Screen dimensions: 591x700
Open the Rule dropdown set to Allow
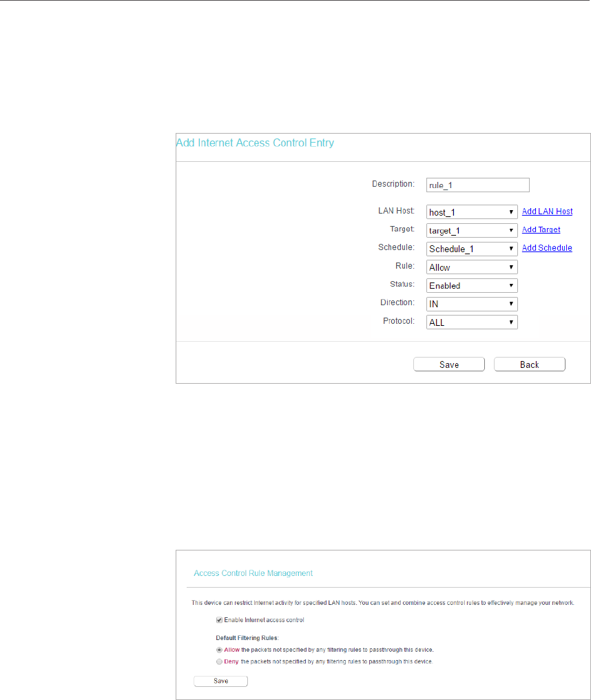(472, 267)
